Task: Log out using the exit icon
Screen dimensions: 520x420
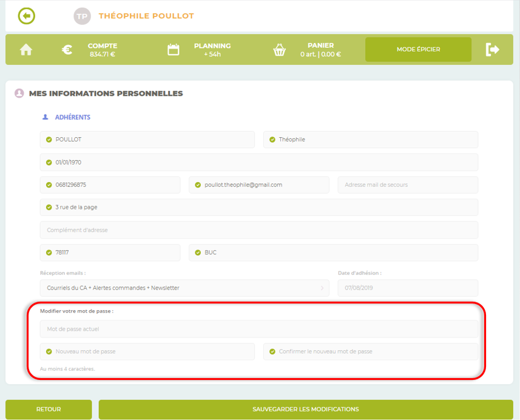Action: pyautogui.click(x=492, y=50)
